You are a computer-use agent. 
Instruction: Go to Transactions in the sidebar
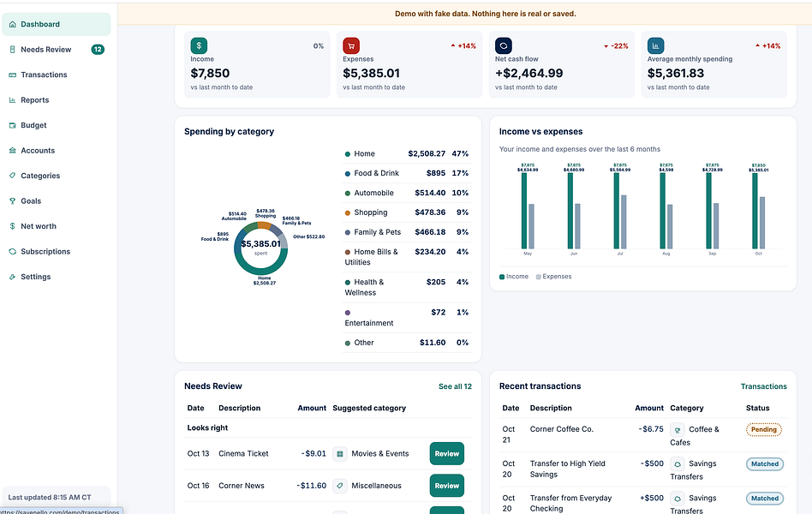click(57, 75)
